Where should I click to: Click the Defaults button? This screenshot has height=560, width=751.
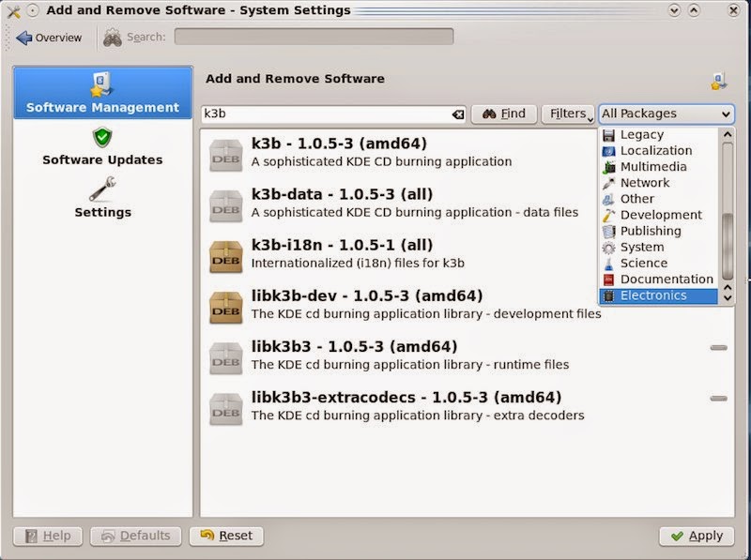pos(136,536)
